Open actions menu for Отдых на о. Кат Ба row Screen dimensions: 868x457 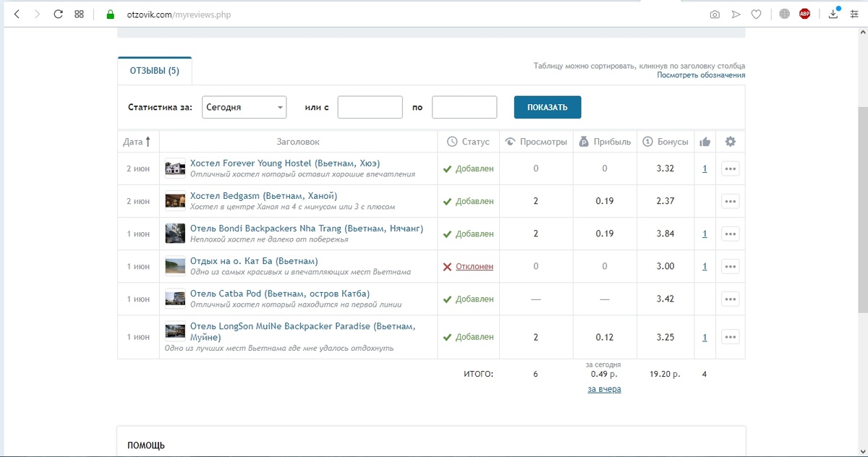click(730, 266)
